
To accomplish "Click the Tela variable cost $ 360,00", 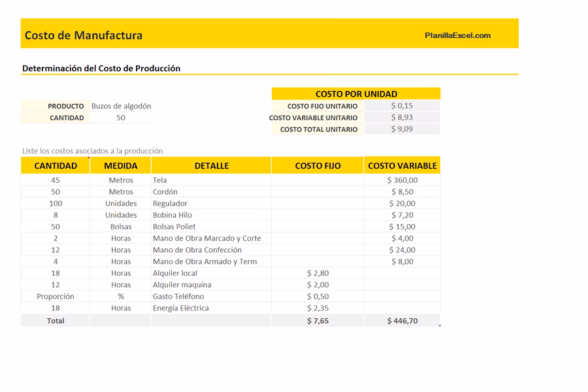I will tap(402, 180).
